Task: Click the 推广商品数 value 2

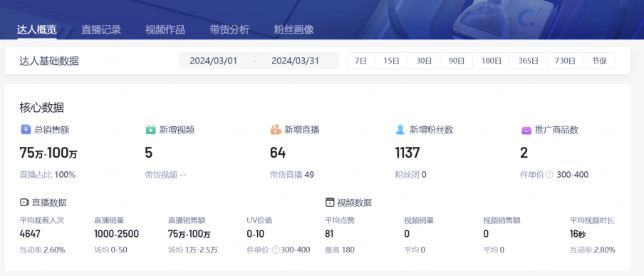Action: tap(524, 153)
